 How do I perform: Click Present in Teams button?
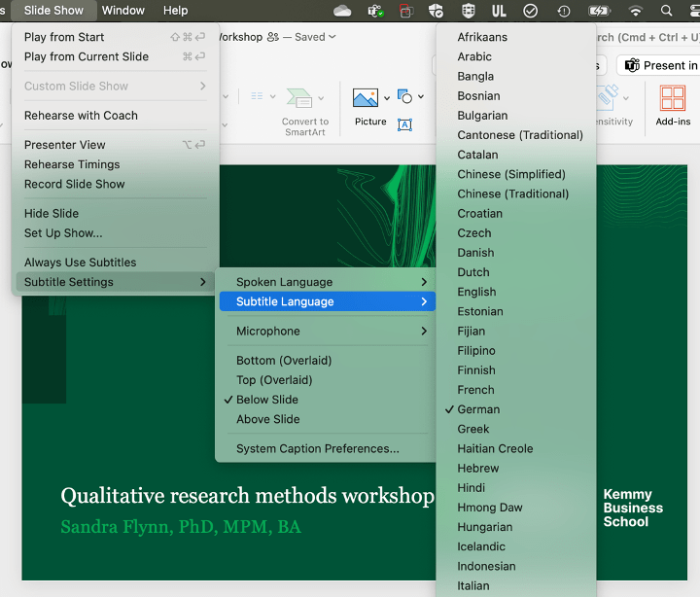(x=659, y=65)
